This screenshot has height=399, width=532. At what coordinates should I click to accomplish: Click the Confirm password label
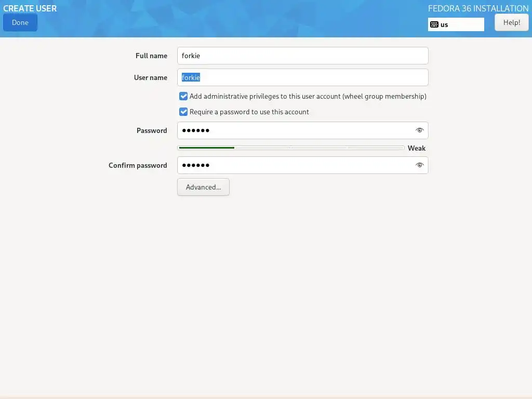138,166
